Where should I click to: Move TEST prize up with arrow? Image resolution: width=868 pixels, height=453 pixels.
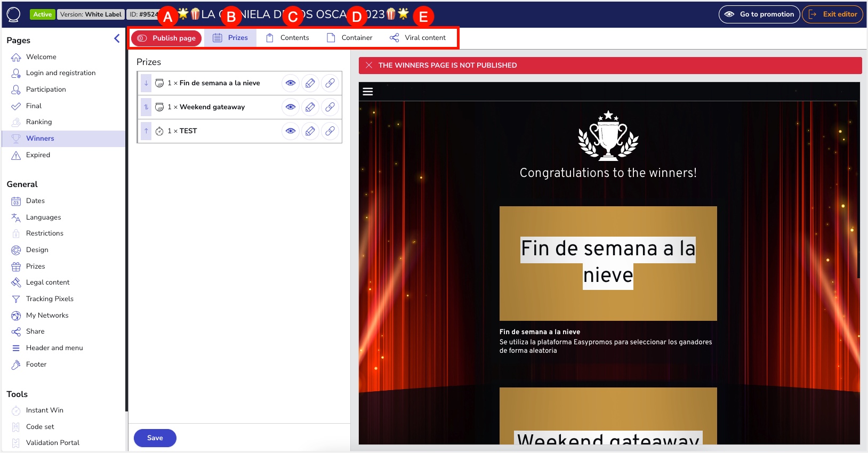click(x=146, y=131)
